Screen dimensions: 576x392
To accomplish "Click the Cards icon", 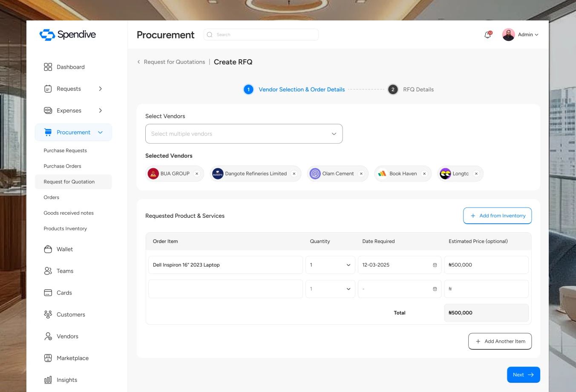I will coord(48,293).
